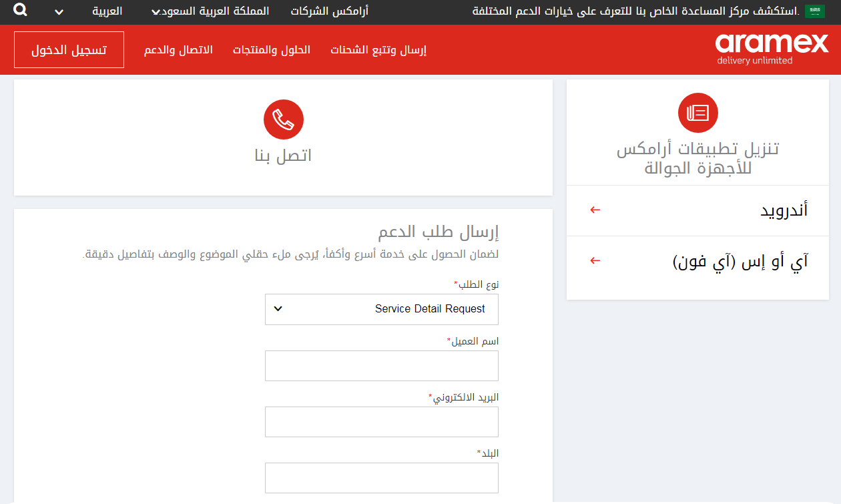This screenshot has width=841, height=504.
Task: Open the Service Detail Request dropdown
Action: tap(382, 309)
